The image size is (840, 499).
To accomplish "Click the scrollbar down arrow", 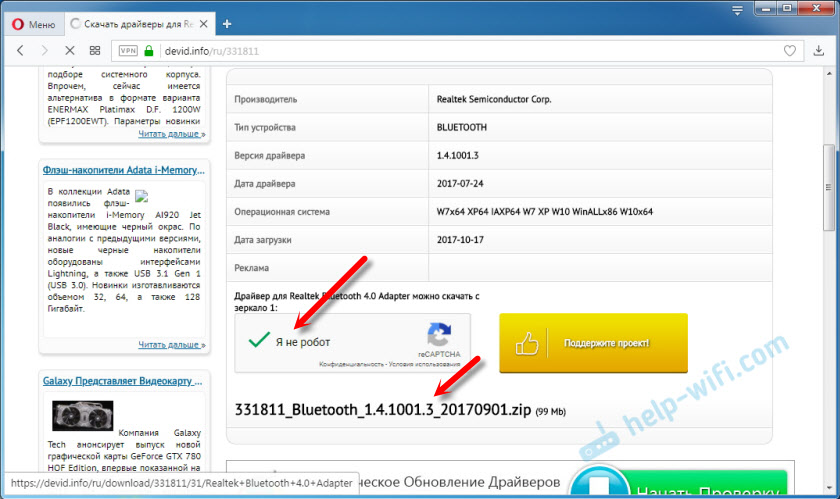I will pos(829,489).
